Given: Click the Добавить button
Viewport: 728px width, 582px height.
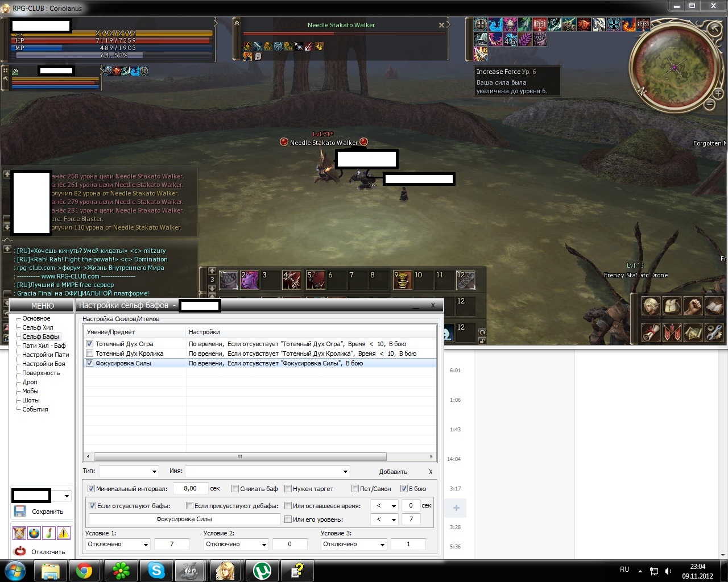Looking at the screenshot, I should pos(393,472).
